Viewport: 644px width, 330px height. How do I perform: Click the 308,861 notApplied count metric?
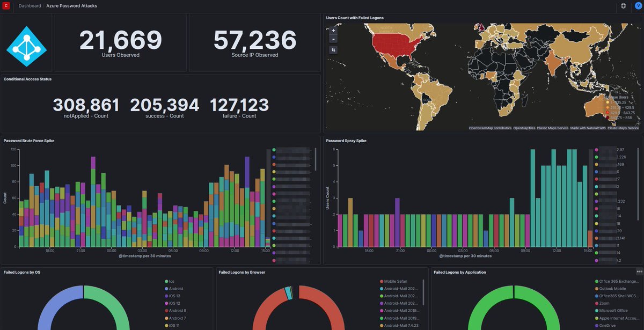pos(85,107)
